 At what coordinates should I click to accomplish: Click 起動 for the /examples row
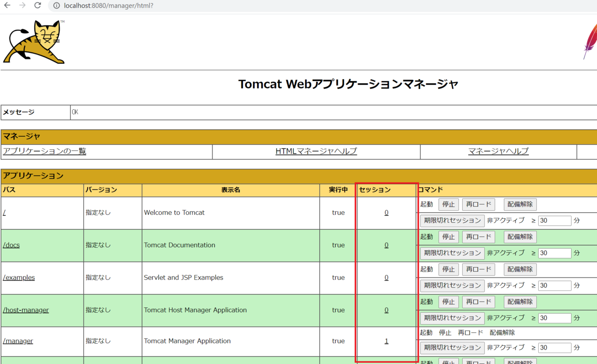pos(426,269)
